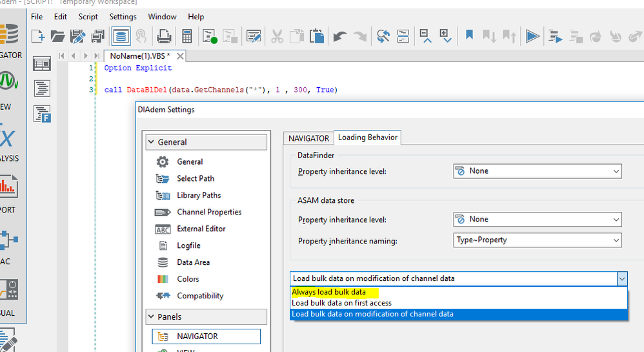Select Colors in the settings list
Image resolution: width=644 pixels, height=352 pixels.
tap(188, 279)
